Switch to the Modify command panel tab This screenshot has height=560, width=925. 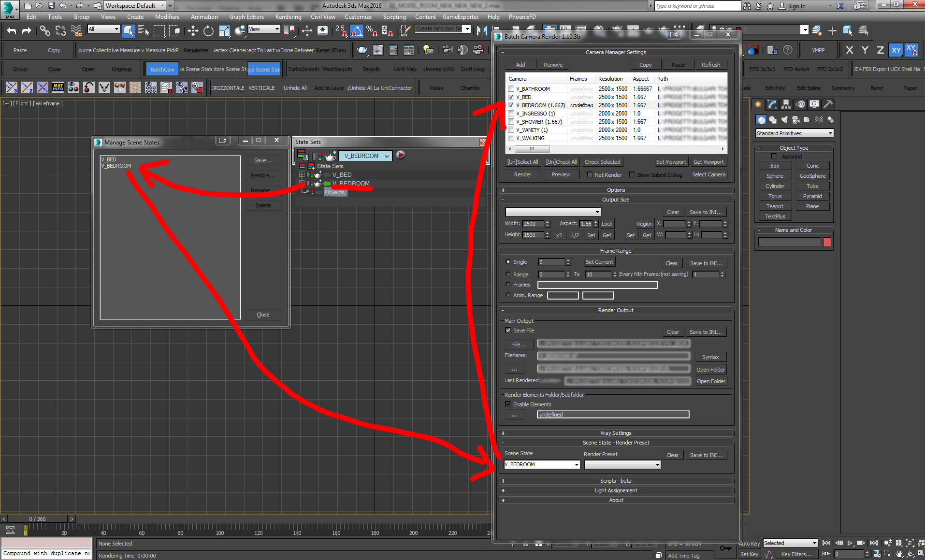coord(772,104)
